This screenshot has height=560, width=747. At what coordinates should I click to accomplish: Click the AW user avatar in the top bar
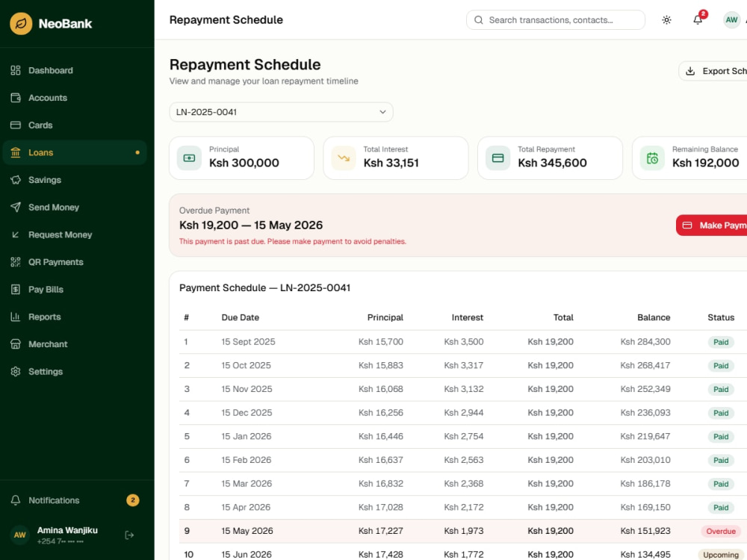coord(731,20)
